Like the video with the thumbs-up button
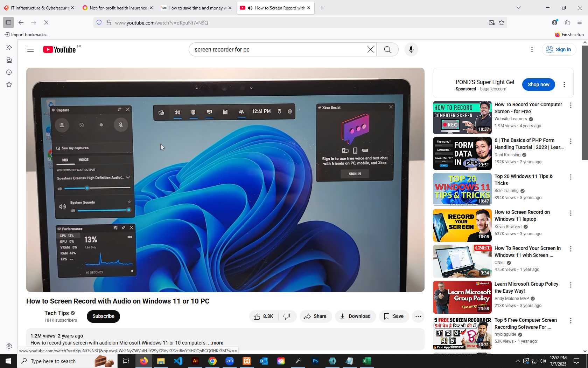Image resolution: width=588 pixels, height=368 pixels. pos(264,316)
